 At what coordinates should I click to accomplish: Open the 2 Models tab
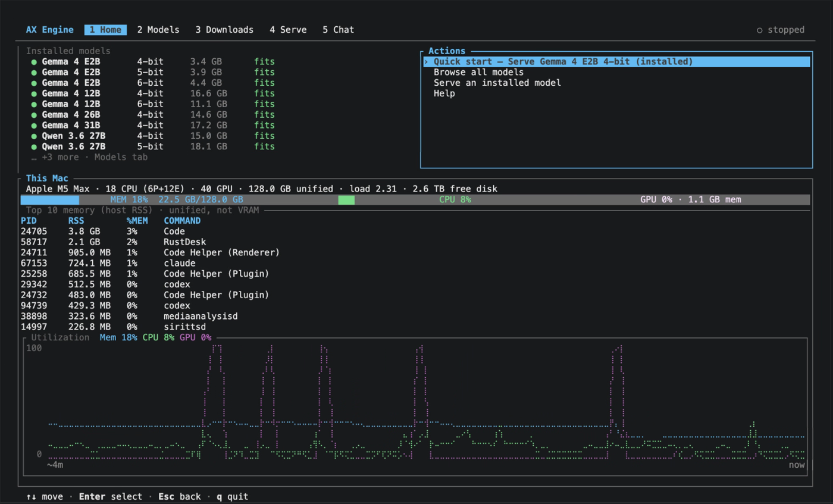coord(158,30)
